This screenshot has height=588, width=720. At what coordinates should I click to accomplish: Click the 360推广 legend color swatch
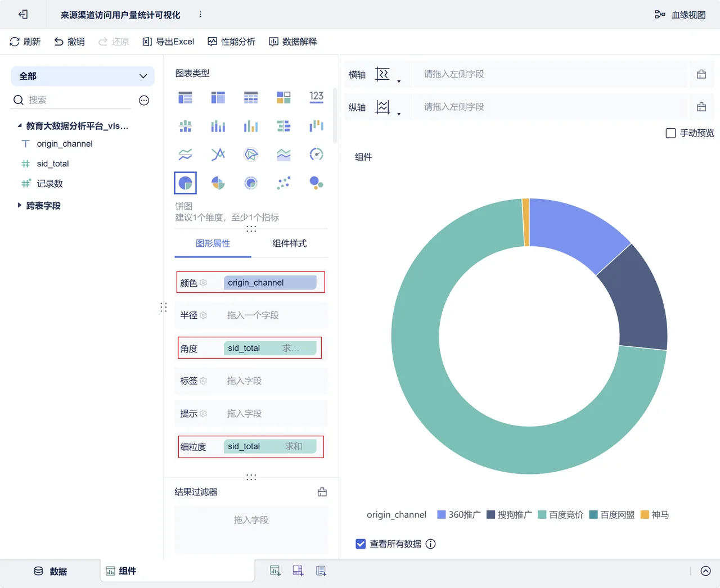tap(442, 515)
